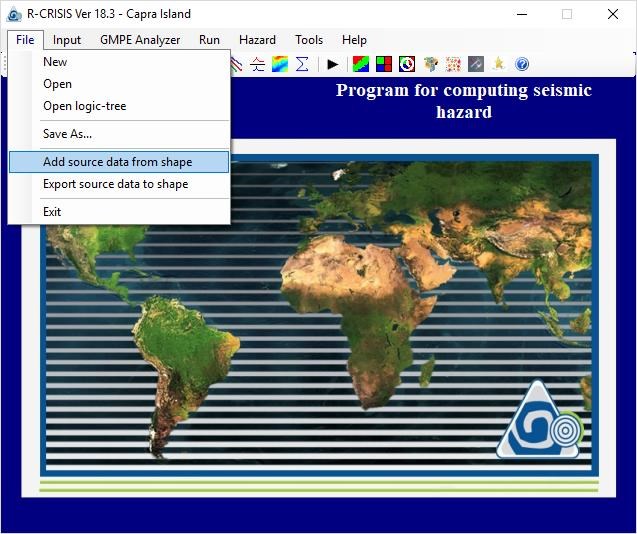This screenshot has height=534, width=637.
Task: Run computation with the black play arrow
Action: click(333, 64)
